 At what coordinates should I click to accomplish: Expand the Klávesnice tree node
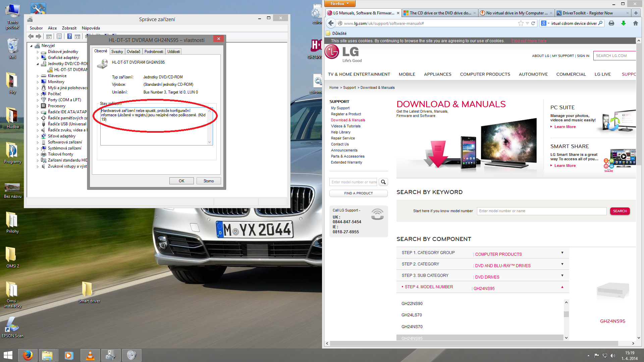tap(38, 76)
